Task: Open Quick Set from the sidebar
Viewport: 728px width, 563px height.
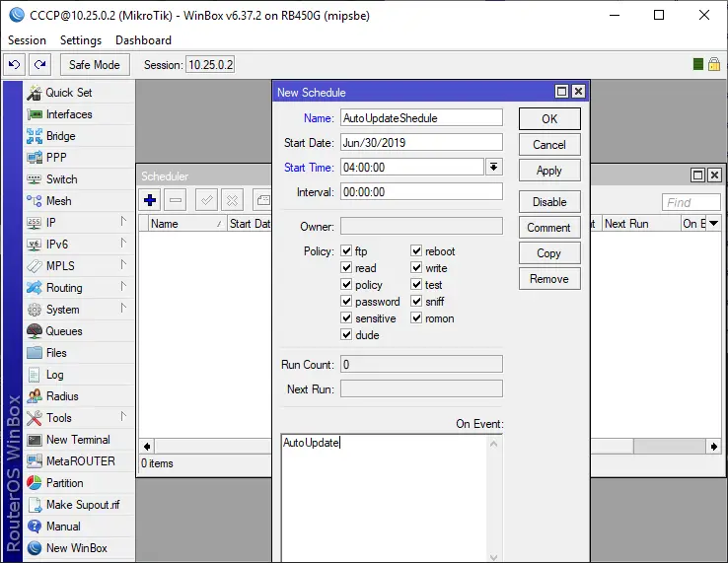Action: click(x=79, y=93)
